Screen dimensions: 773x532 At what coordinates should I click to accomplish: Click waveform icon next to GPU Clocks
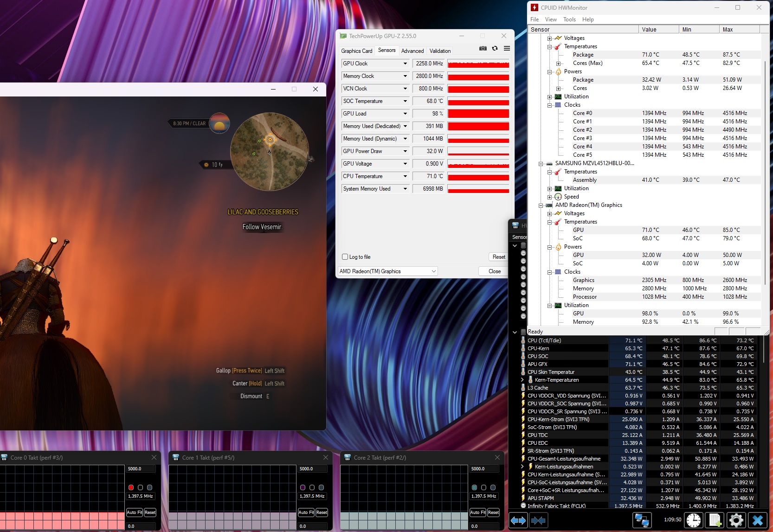tap(558, 272)
